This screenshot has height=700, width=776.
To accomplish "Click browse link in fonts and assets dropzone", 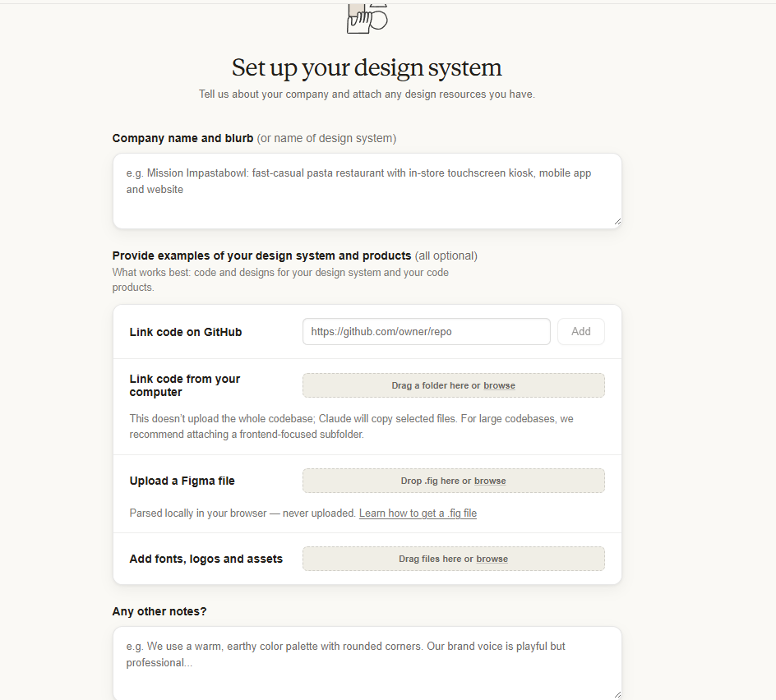I will [492, 559].
